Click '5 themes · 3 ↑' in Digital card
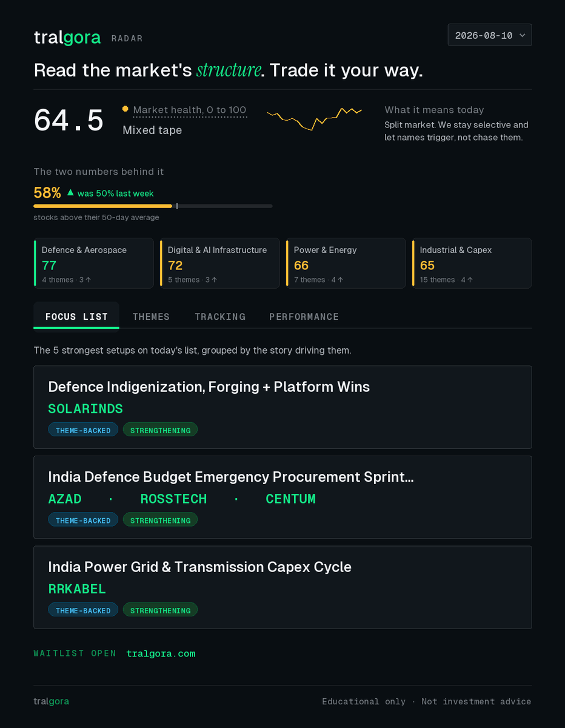This screenshot has width=565, height=728. 193,280
